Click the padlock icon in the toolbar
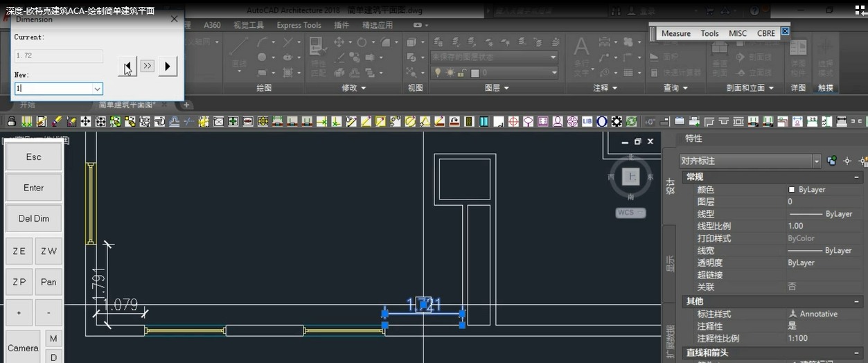Image resolution: width=868 pixels, height=363 pixels. tap(12, 121)
